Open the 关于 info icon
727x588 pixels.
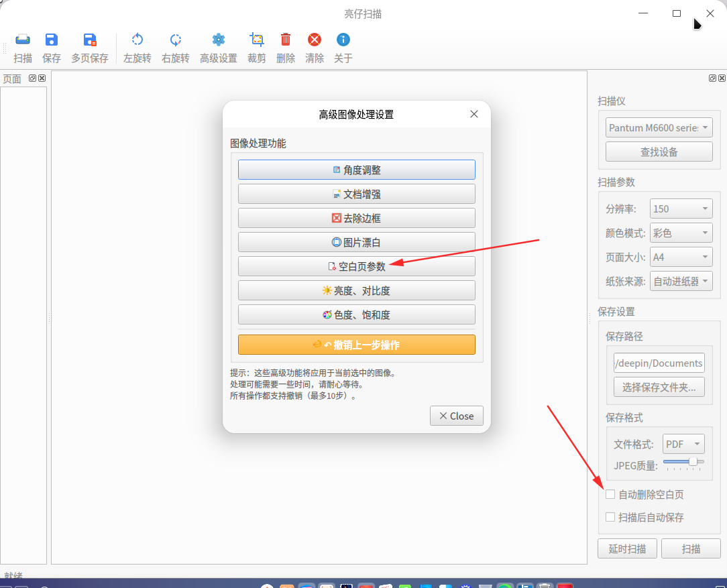pyautogui.click(x=343, y=40)
